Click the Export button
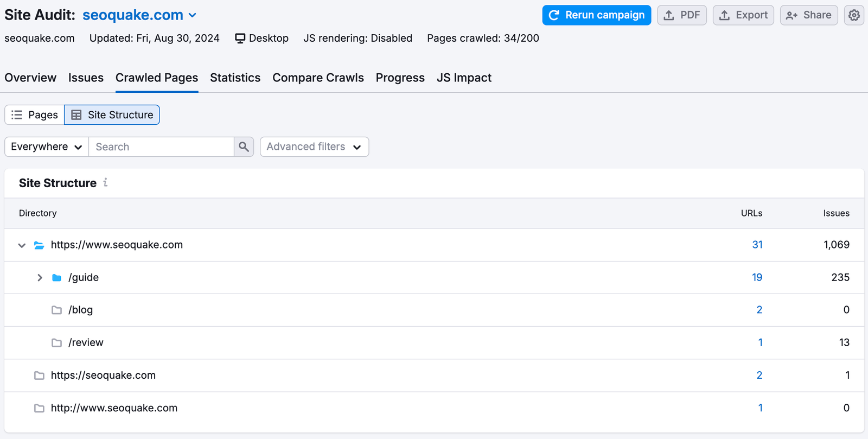The width and height of the screenshot is (868, 439). 743,15
